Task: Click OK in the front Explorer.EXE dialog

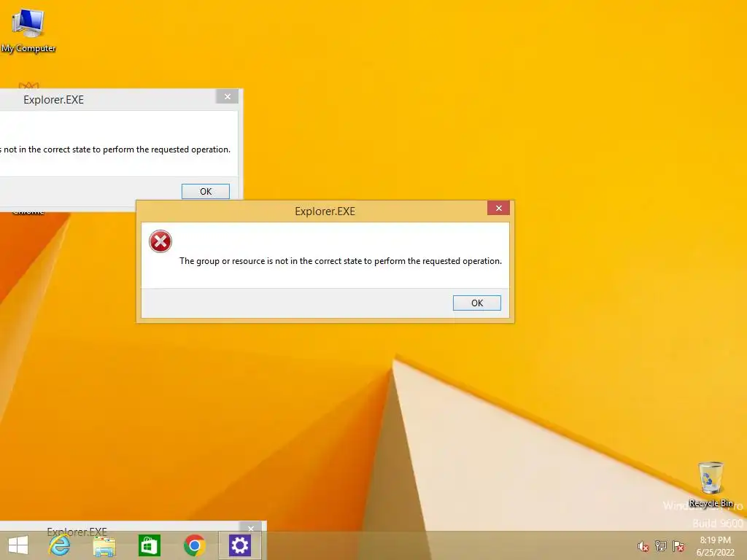Action: [477, 303]
